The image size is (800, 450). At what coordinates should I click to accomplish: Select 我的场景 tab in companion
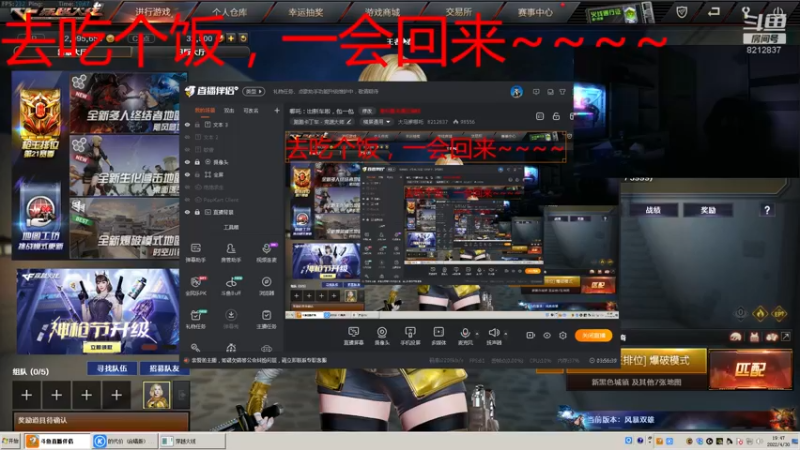(205, 110)
